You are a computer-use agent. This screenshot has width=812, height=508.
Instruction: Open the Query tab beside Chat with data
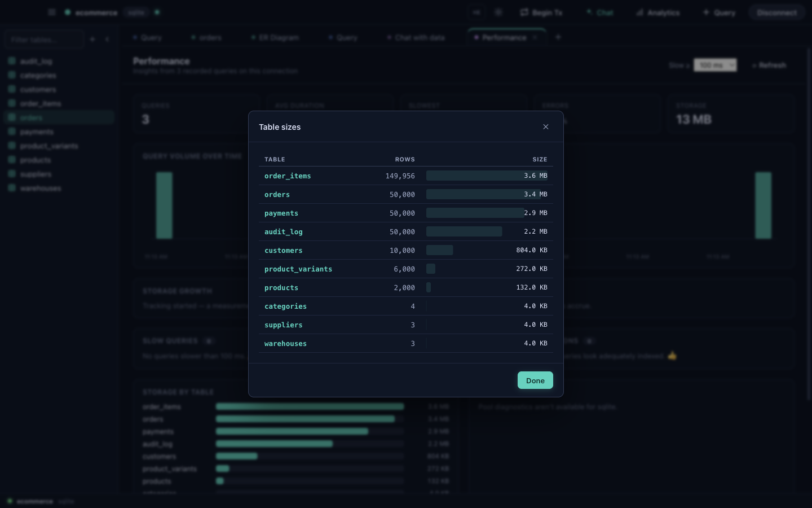[343, 37]
